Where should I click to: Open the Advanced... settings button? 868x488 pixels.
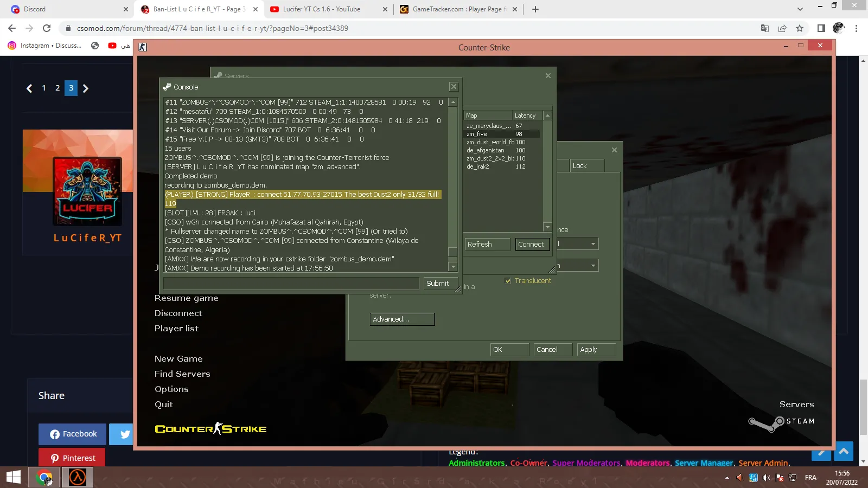[x=403, y=319]
